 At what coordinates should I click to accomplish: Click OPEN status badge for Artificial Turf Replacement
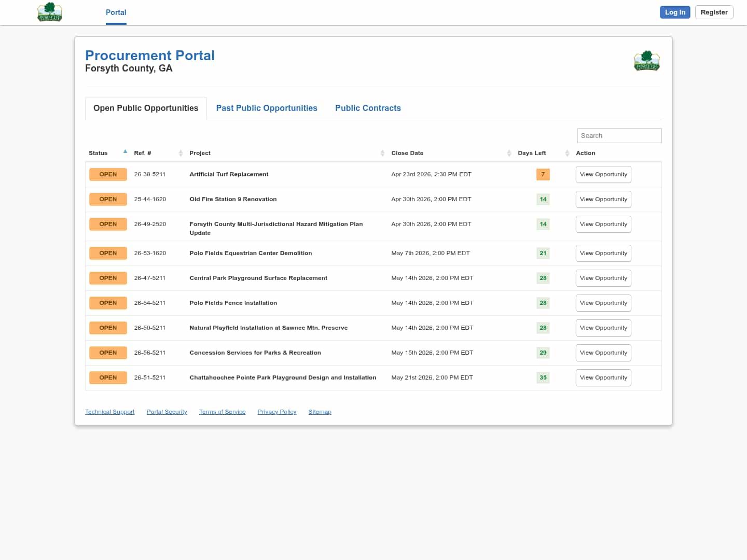tap(108, 174)
